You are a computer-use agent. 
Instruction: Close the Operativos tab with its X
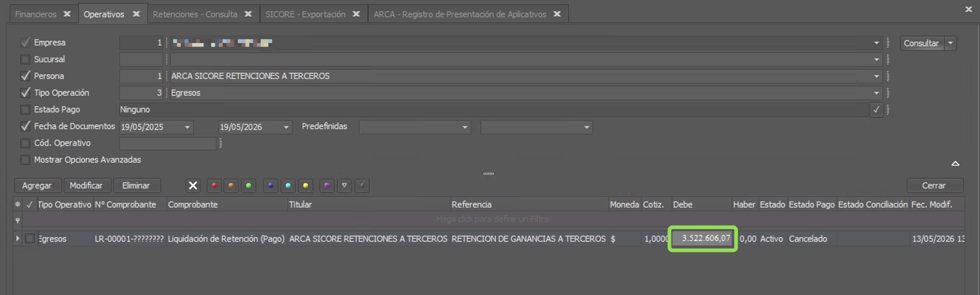[x=136, y=14]
